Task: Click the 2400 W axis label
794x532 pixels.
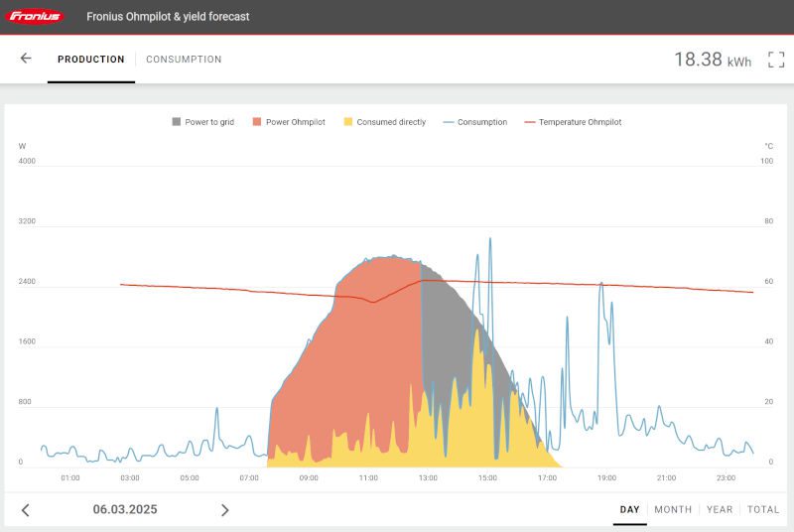Action: click(27, 282)
